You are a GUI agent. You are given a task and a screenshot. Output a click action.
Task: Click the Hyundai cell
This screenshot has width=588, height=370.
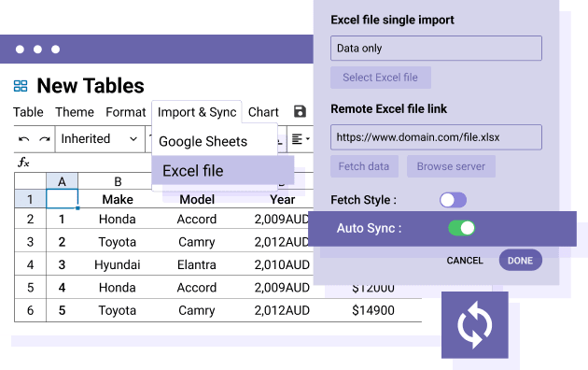(x=118, y=265)
